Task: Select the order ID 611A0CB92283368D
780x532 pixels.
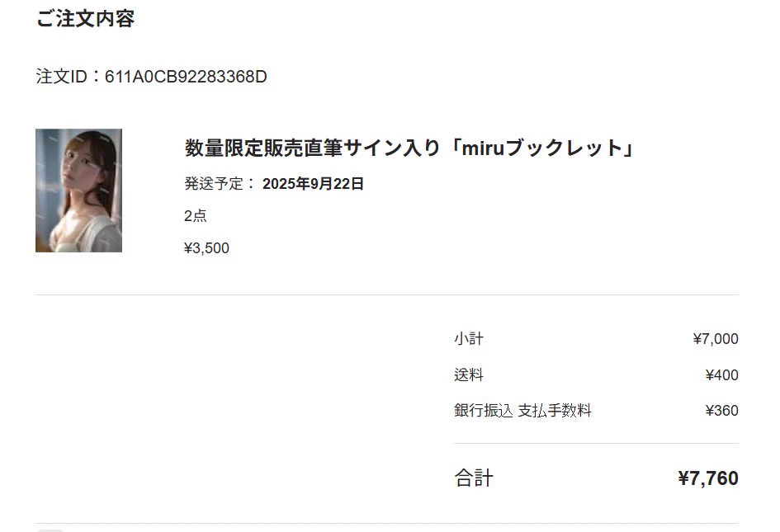Action: [x=186, y=77]
